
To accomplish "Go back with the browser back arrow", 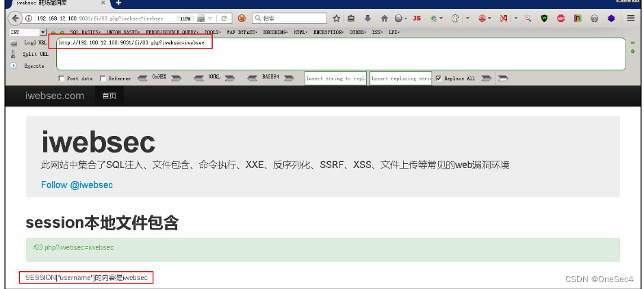I will (x=15, y=18).
